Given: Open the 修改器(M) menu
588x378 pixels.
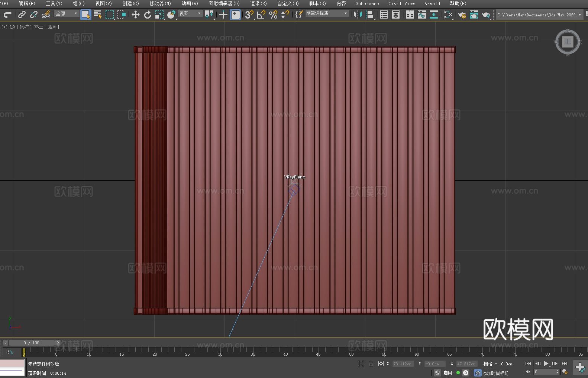Looking at the screenshot, I should pos(160,3).
